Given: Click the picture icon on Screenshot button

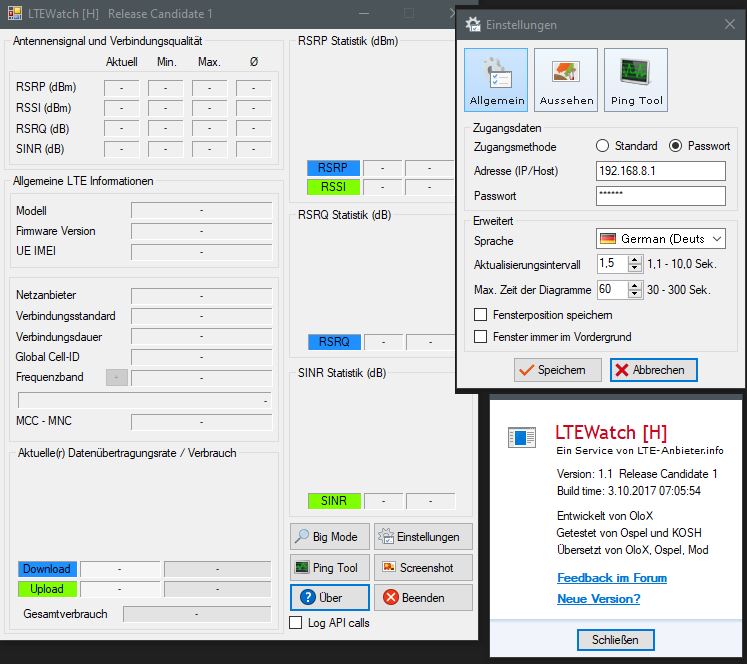Looking at the screenshot, I should [389, 567].
